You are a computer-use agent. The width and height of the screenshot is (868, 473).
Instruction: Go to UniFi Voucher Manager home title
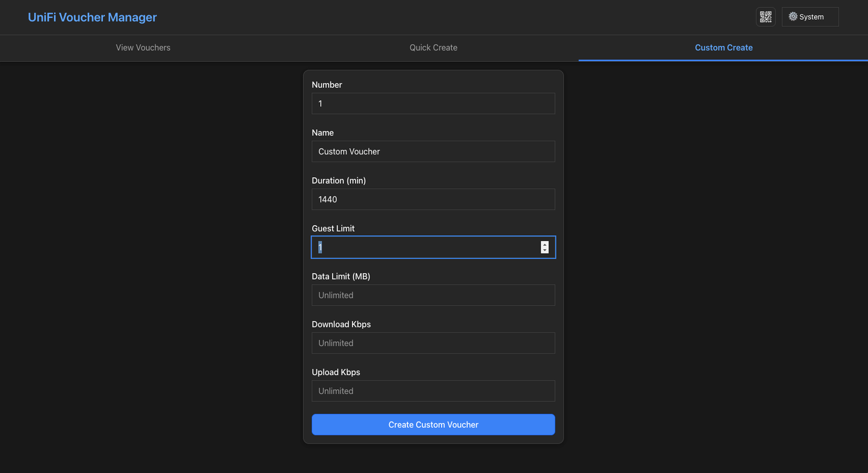pyautogui.click(x=93, y=17)
